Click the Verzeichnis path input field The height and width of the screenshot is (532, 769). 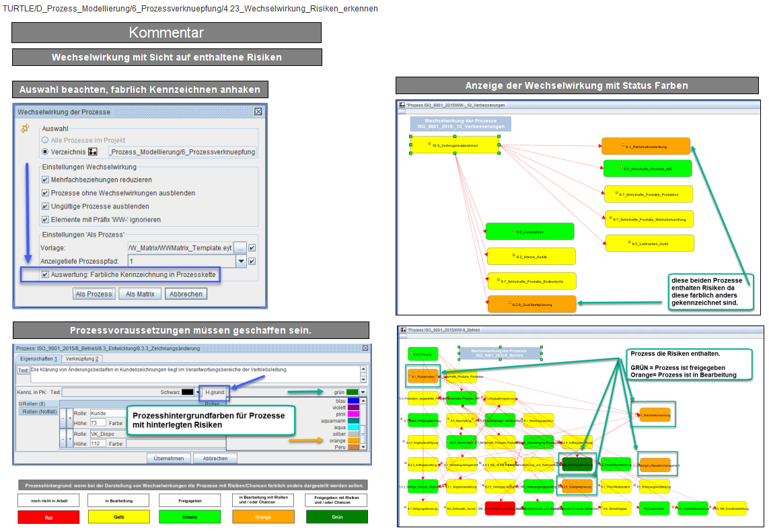[x=182, y=152]
